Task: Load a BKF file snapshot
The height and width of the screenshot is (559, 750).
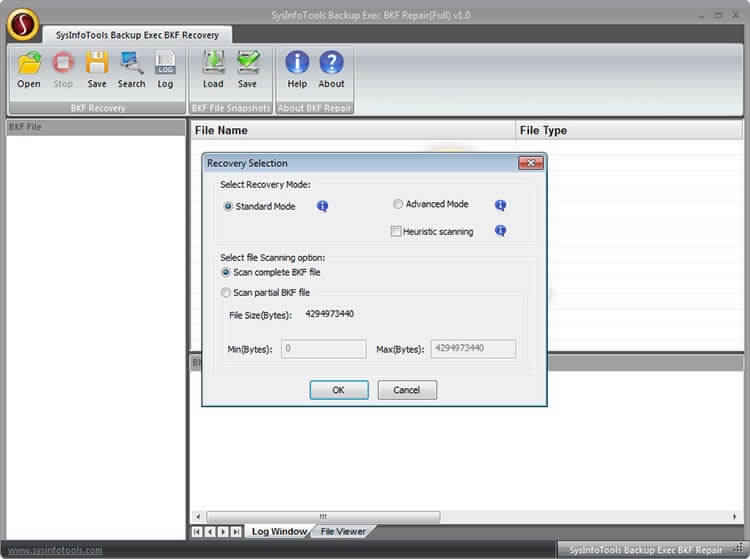Action: [x=213, y=69]
